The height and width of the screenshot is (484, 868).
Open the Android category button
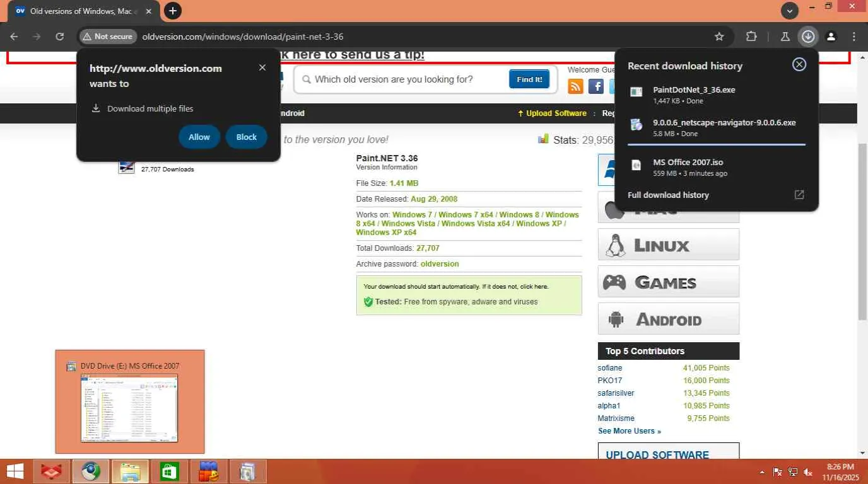tap(669, 319)
